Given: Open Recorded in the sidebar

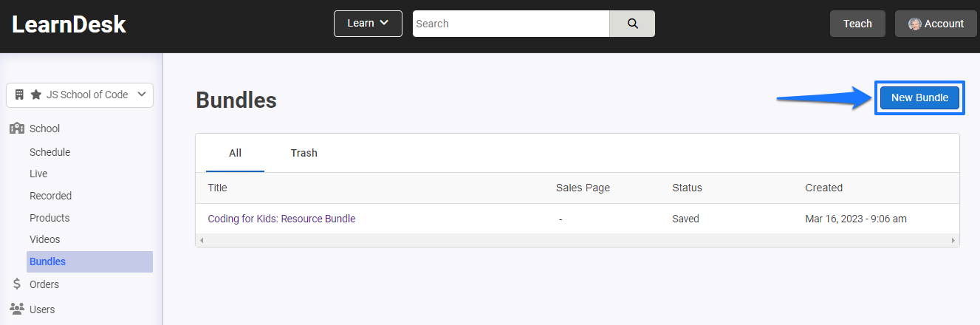Looking at the screenshot, I should point(50,196).
